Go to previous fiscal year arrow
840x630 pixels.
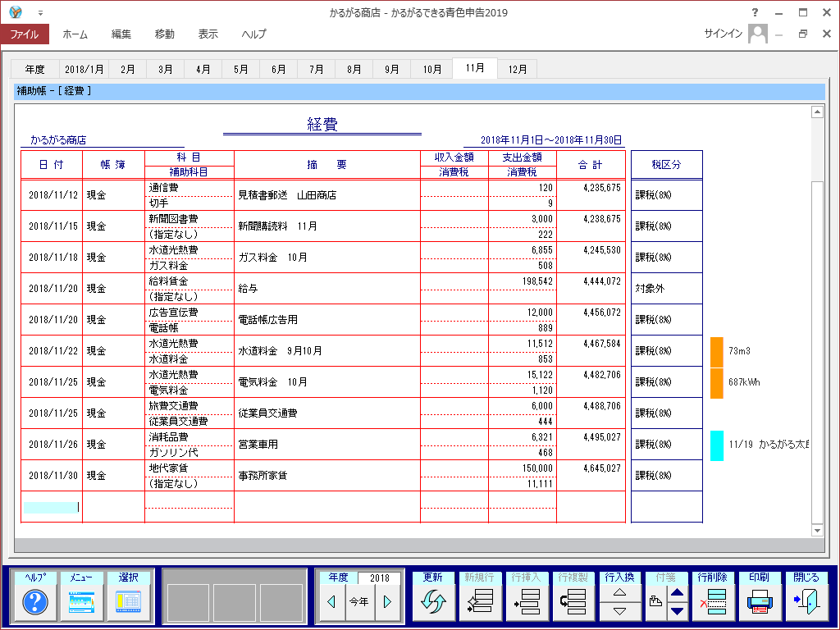coord(331,601)
